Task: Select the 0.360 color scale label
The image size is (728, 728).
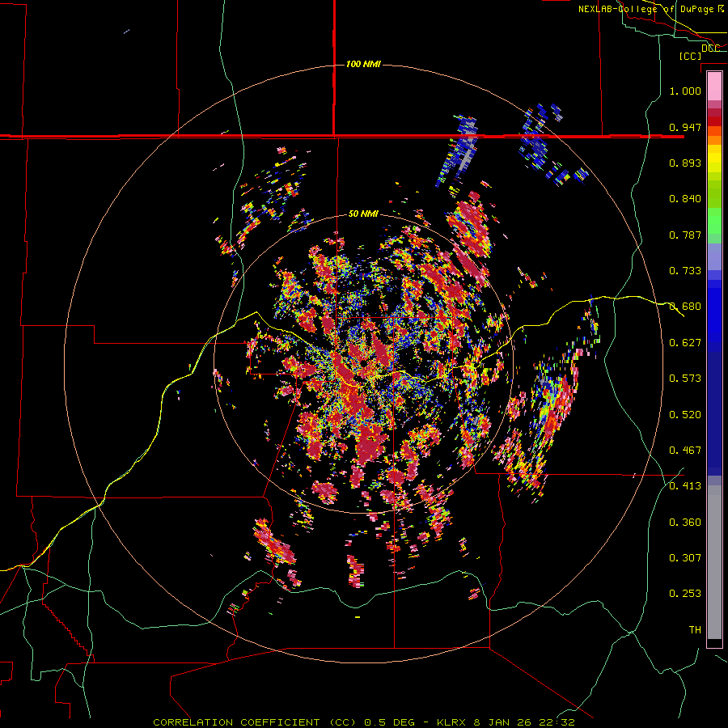Action: 685,523
